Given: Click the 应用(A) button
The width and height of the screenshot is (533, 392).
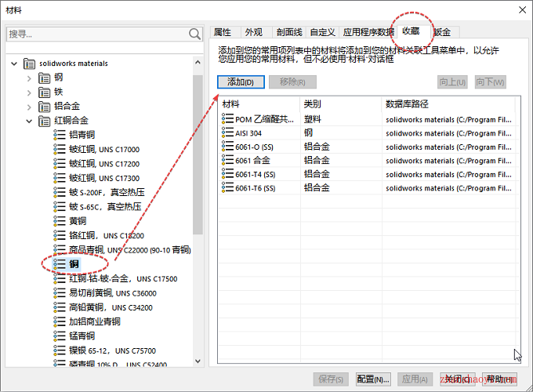Looking at the screenshot, I should 415,379.
